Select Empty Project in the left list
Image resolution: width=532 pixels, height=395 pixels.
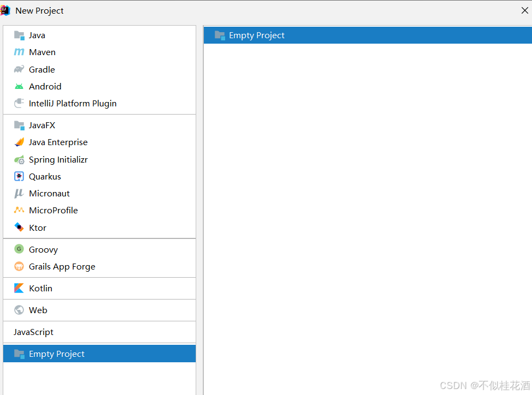coord(99,354)
